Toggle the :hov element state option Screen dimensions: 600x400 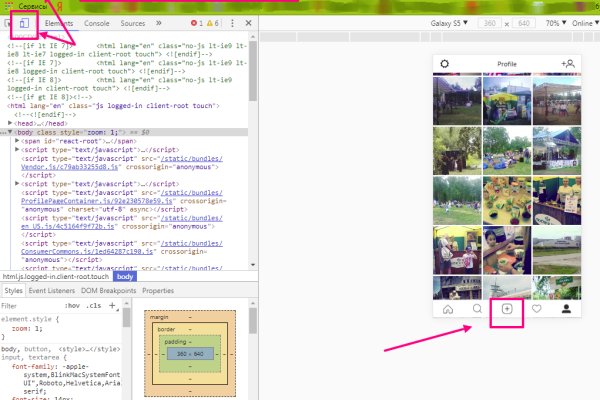(x=72, y=305)
